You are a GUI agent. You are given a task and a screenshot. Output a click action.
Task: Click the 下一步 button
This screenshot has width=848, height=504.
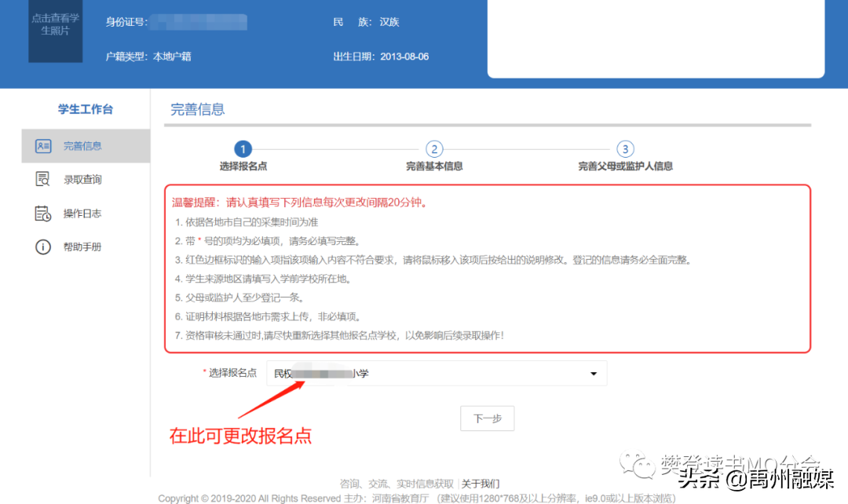487,418
